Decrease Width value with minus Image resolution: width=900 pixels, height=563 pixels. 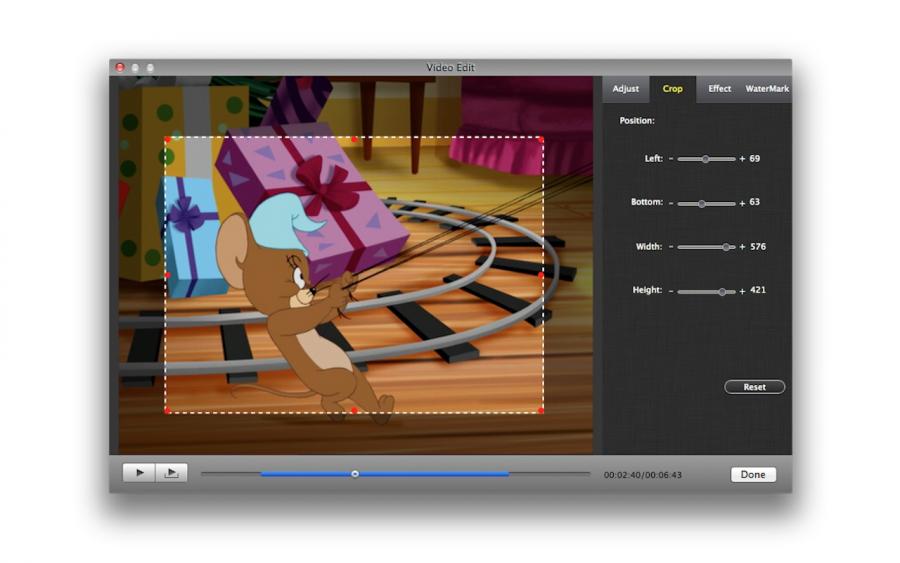pos(671,247)
